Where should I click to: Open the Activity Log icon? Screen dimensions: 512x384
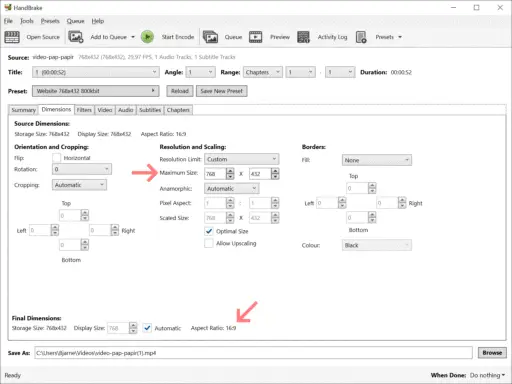click(303, 37)
